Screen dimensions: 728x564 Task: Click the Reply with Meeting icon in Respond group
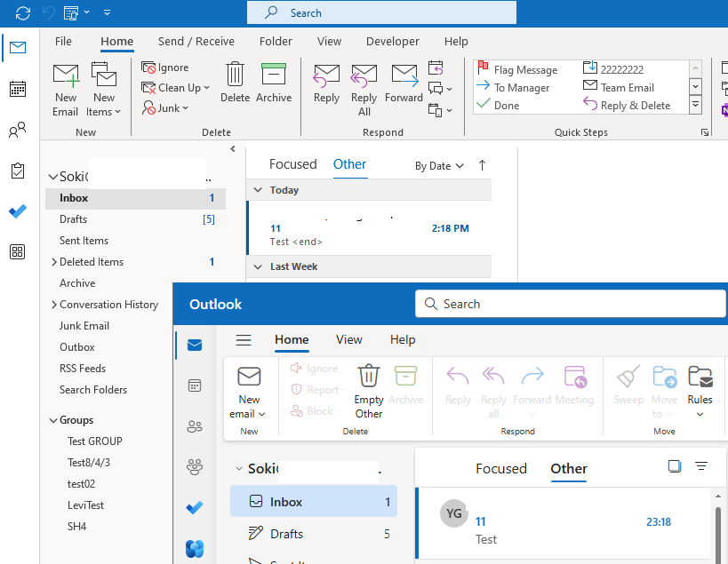click(x=436, y=68)
